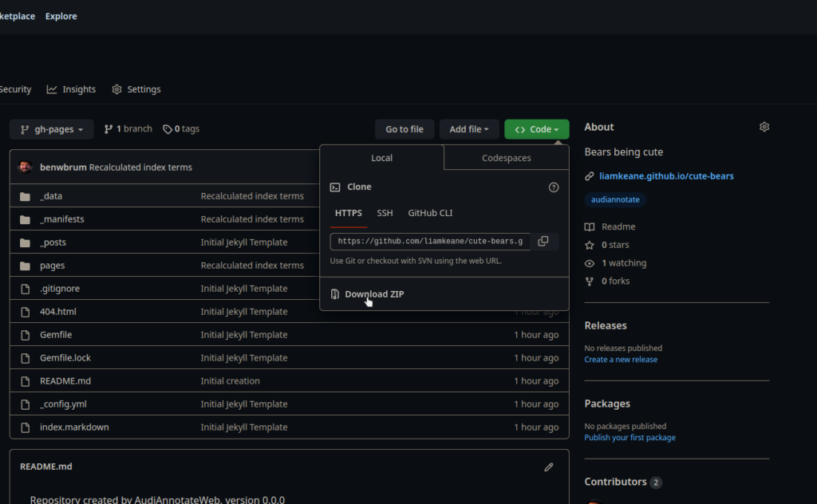Click benwbrum's avatar in commit row
Viewport: 817px width, 504px height.
point(25,167)
